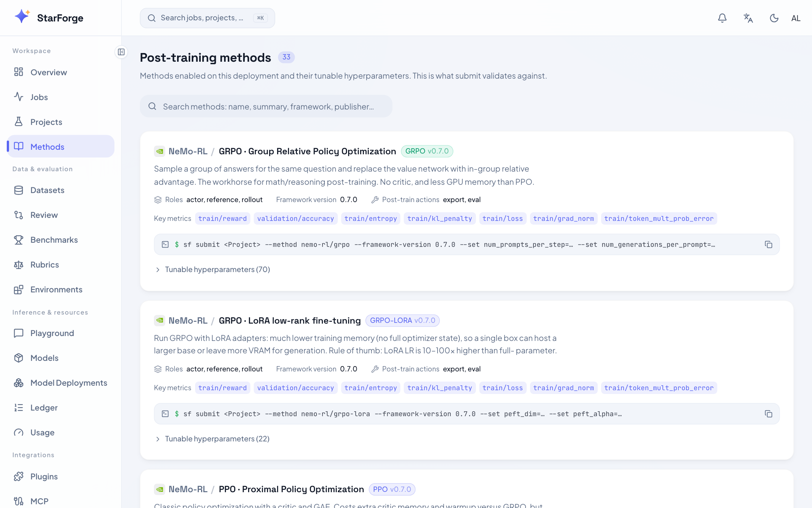812x508 pixels.
Task: Click the MCP sidebar icon
Action: pos(18,501)
